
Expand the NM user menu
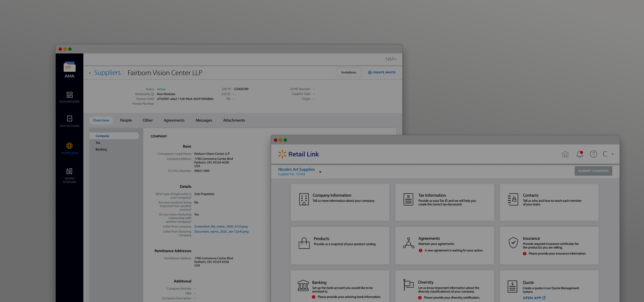click(391, 59)
